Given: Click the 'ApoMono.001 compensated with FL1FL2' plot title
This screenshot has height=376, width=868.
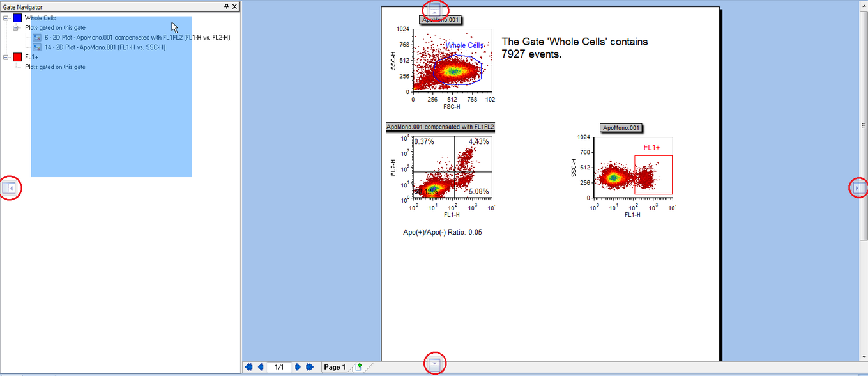Looking at the screenshot, I should 441,127.
